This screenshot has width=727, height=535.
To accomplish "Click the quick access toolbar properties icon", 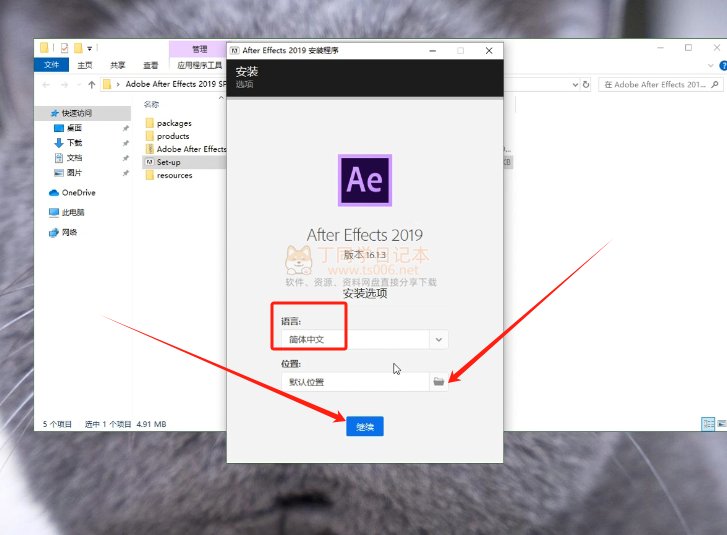I will tap(64, 48).
